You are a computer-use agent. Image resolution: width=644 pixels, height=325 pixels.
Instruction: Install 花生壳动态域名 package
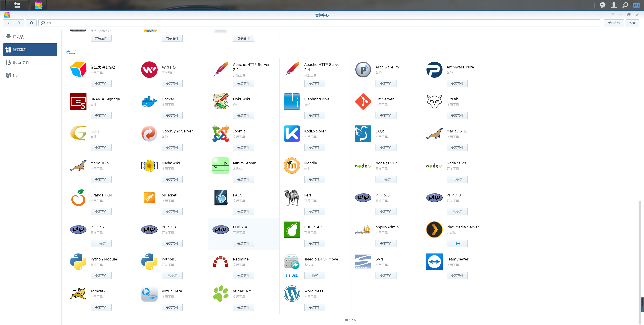click(x=101, y=83)
